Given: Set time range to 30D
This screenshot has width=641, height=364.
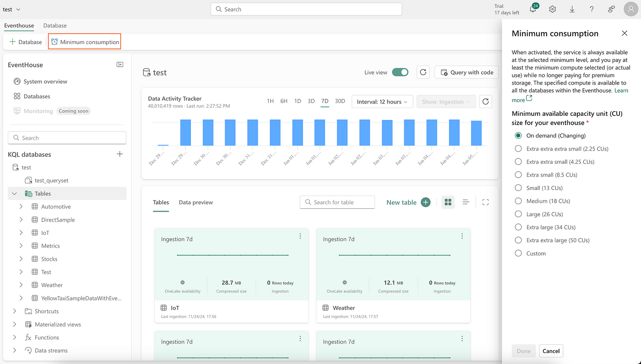Looking at the screenshot, I should click(340, 101).
